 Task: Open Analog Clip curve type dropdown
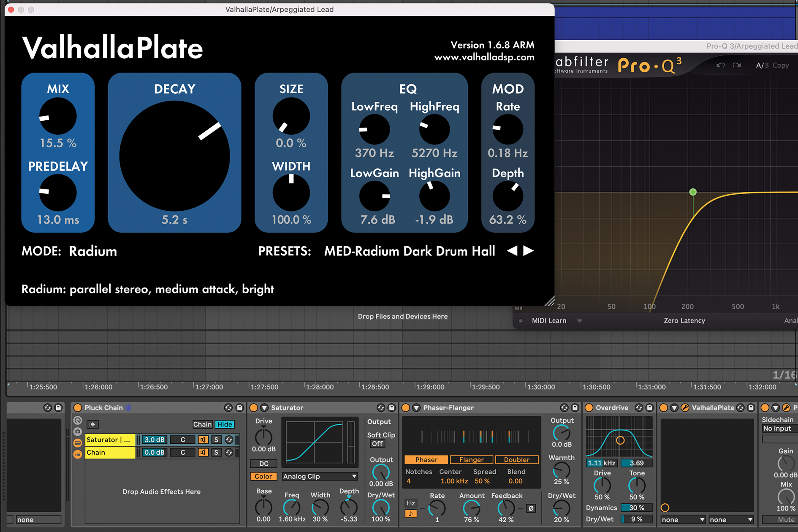[320, 476]
